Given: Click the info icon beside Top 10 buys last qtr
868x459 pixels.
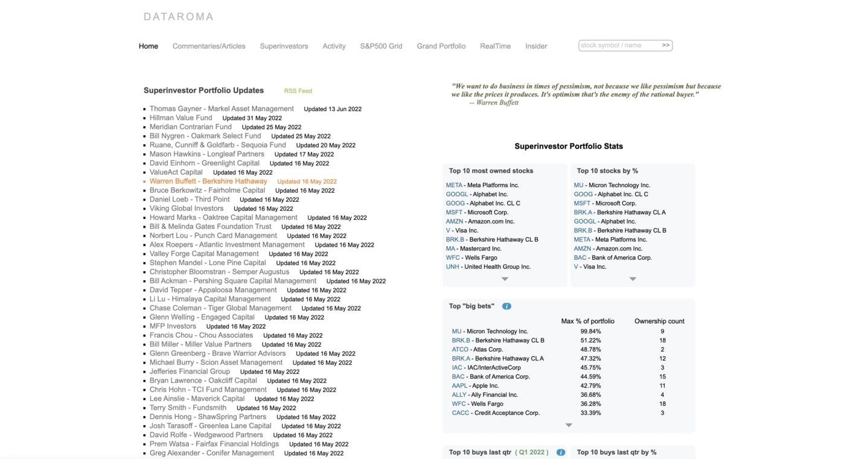Looking at the screenshot, I should (x=561, y=452).
